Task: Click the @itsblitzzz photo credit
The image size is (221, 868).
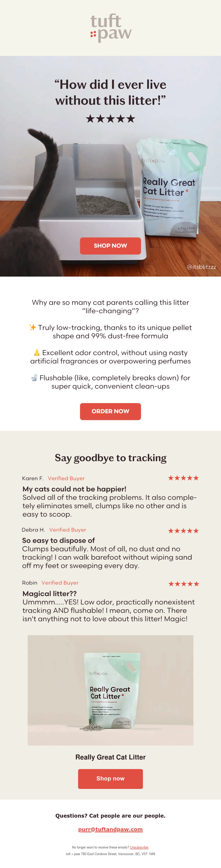Action: pyautogui.click(x=201, y=267)
